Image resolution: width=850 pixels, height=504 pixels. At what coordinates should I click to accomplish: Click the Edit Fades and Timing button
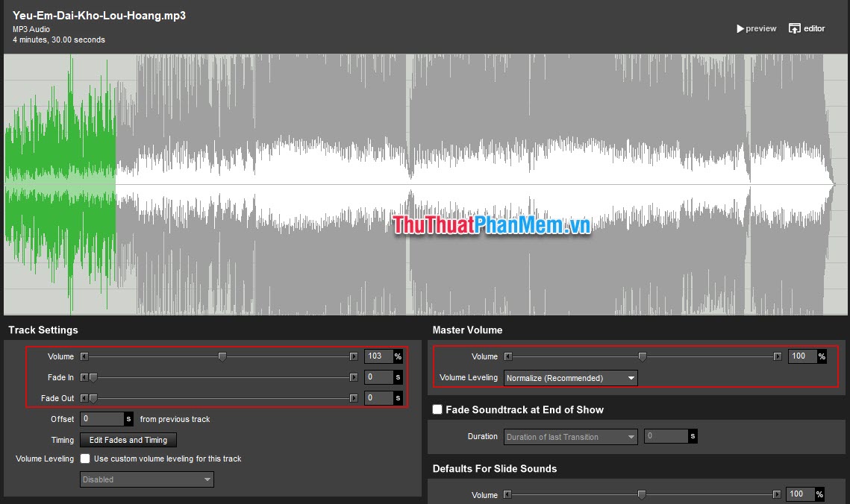(128, 440)
